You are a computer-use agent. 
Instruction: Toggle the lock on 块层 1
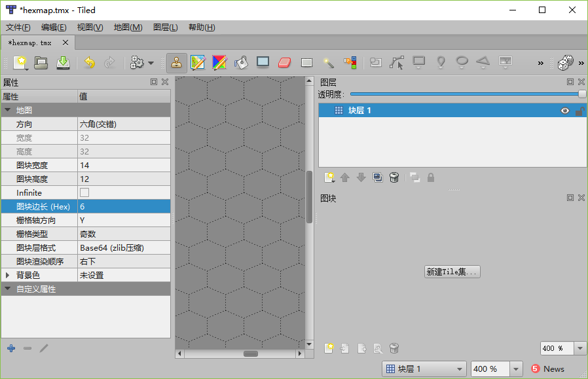click(579, 111)
